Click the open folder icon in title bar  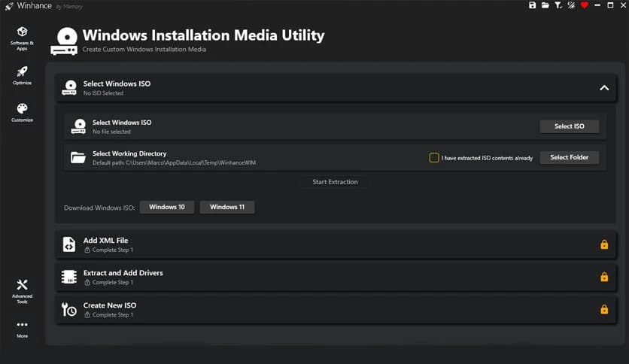545,5
